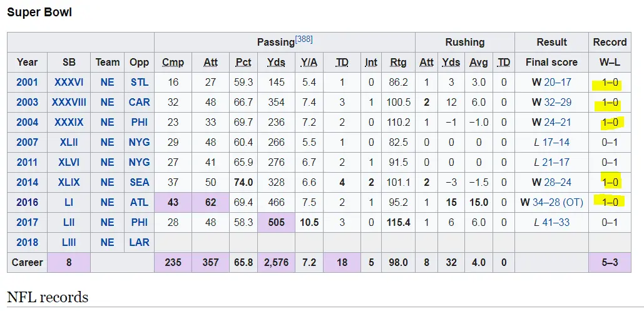Click the Rtg passing column header
Image resolution: width=644 pixels, height=311 pixels.
tap(398, 62)
